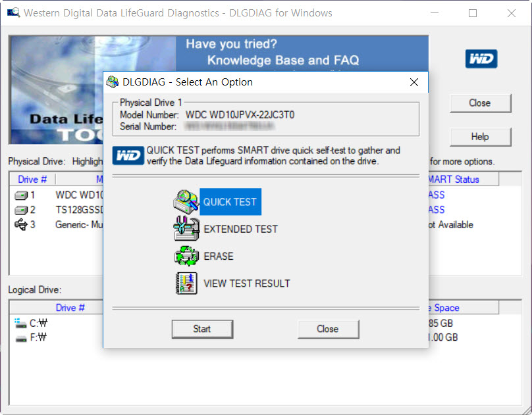Start the selected test in the dialog
This screenshot has width=532, height=415.
click(202, 329)
